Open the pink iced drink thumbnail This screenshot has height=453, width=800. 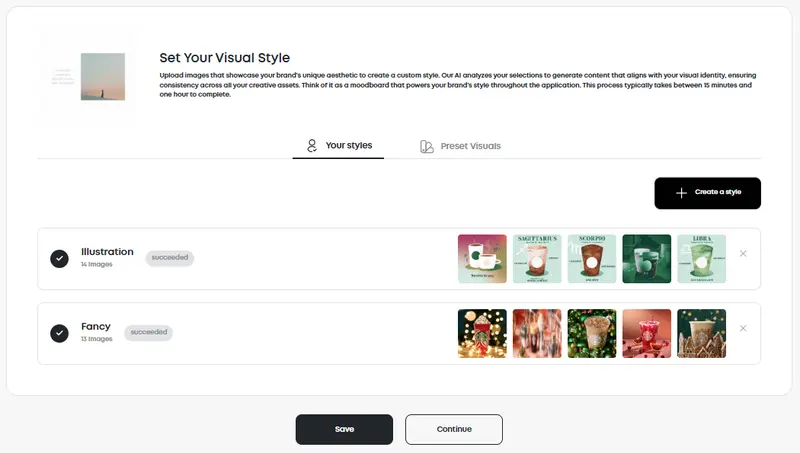646,333
